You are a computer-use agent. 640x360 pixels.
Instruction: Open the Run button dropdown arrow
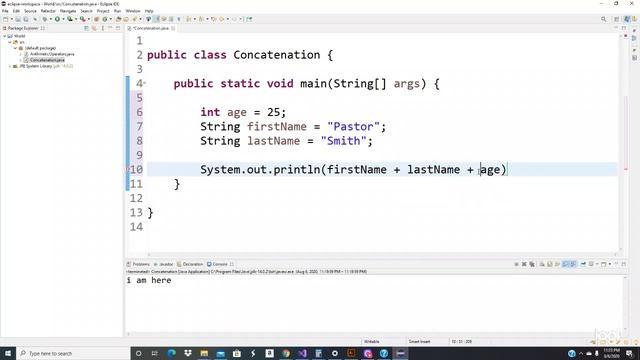63,19
